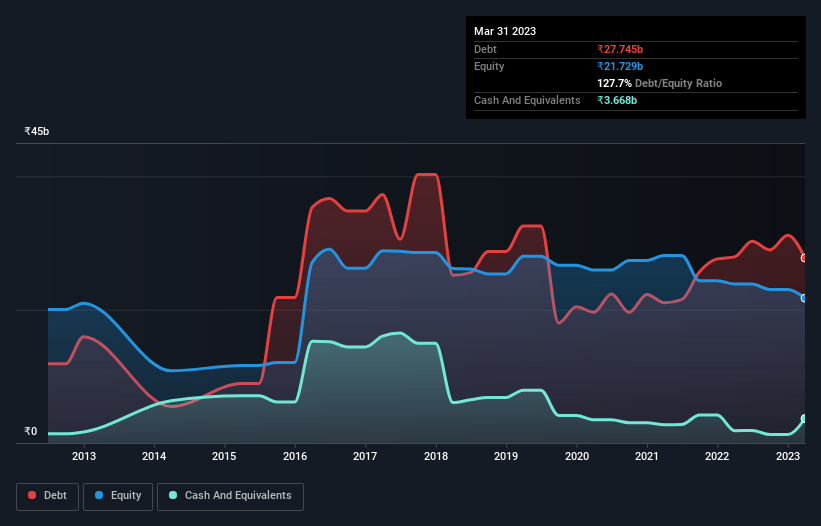This screenshot has width=821, height=526.
Task: Click the ₹3.668b cash value
Action: (x=617, y=100)
